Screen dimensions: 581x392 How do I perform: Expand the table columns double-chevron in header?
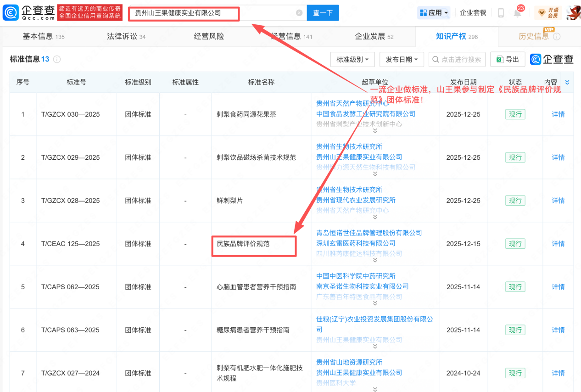click(567, 82)
